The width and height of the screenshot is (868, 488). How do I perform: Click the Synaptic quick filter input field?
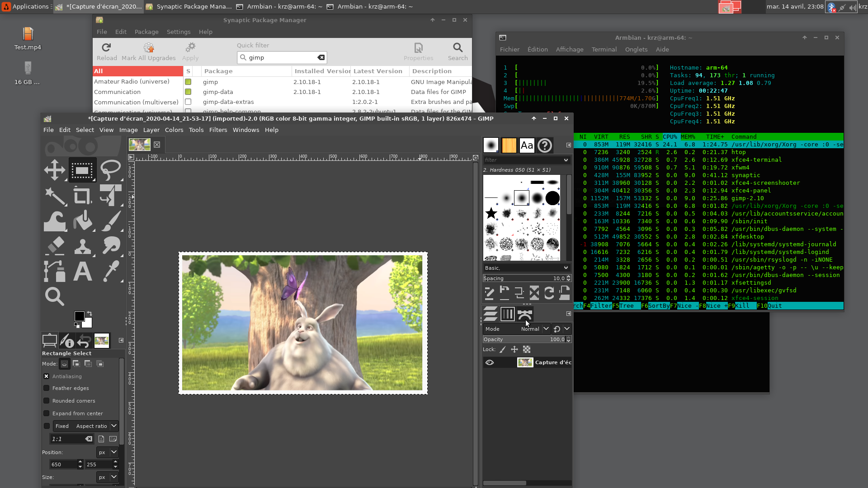[282, 57]
